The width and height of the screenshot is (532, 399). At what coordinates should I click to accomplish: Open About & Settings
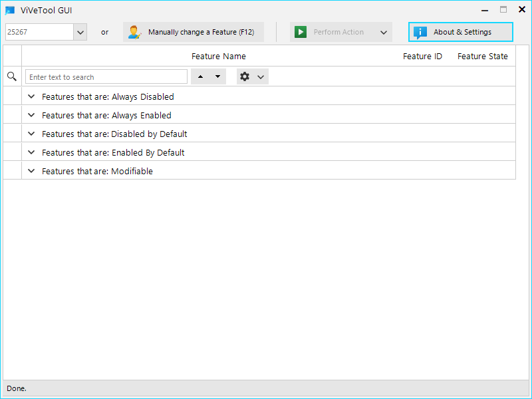461,32
